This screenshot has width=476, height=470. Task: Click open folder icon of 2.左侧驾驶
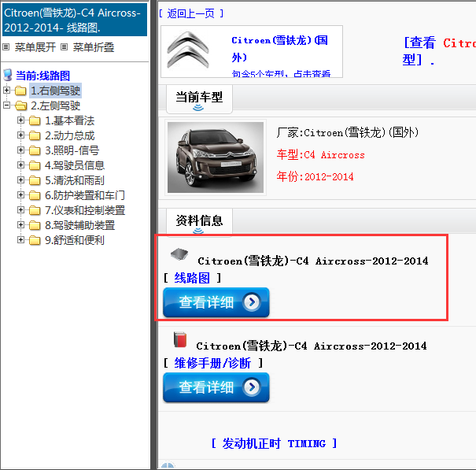coord(20,105)
